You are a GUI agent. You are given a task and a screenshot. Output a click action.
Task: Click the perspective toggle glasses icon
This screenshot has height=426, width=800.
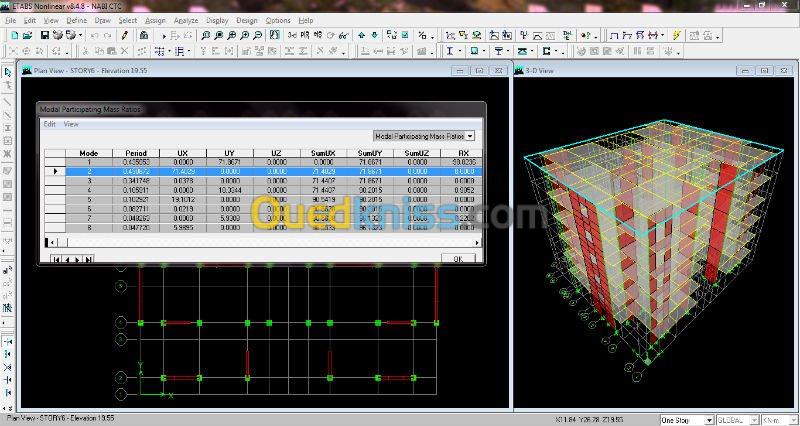(x=344, y=35)
